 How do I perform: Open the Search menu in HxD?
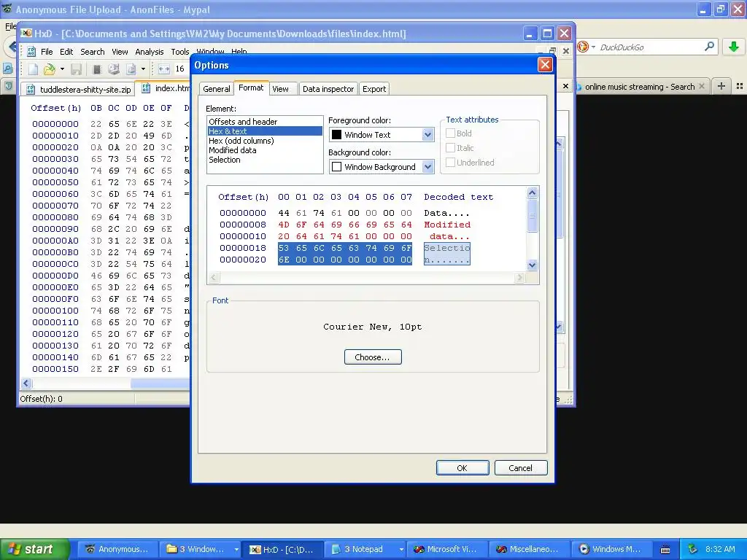(93, 52)
